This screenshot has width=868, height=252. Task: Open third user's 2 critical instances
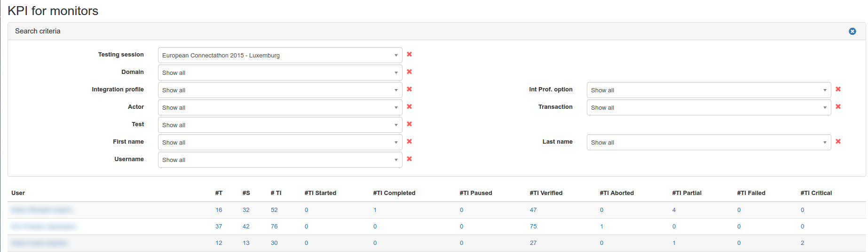point(802,243)
